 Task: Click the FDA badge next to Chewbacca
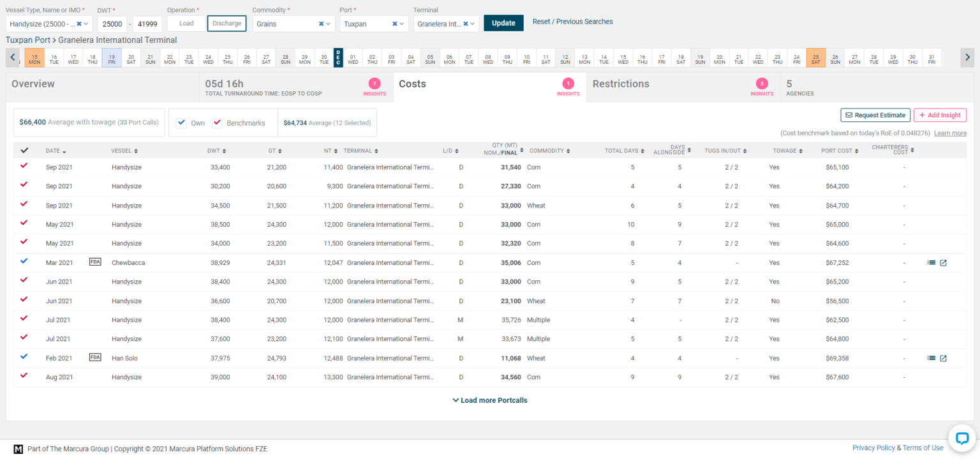tap(95, 262)
